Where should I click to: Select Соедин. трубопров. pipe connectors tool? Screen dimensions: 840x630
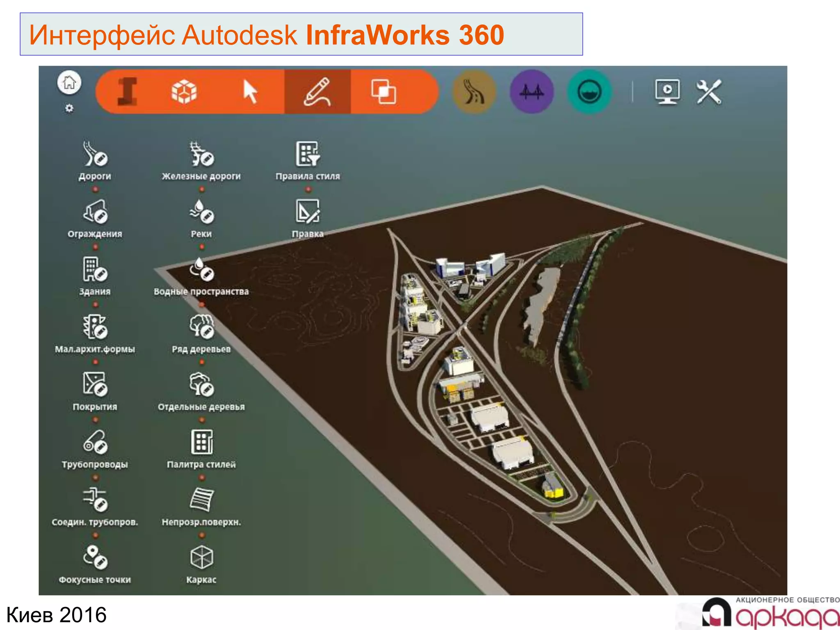(95, 507)
